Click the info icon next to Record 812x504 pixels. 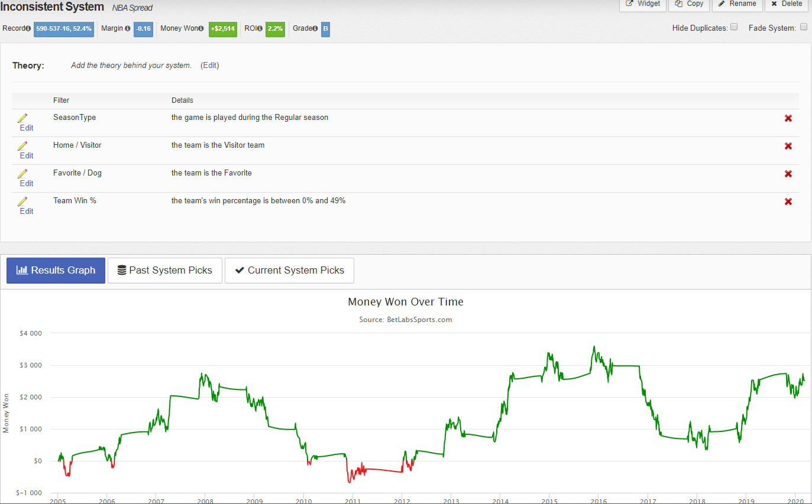pyautogui.click(x=28, y=28)
